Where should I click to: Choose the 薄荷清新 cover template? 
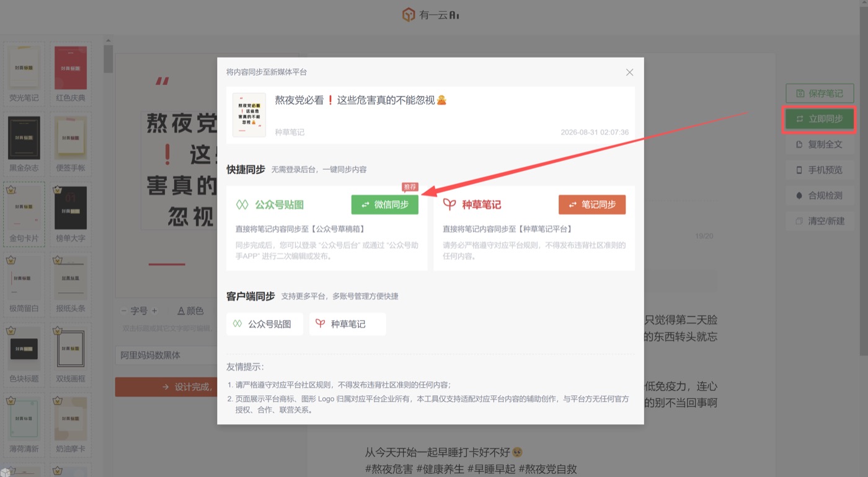(x=24, y=424)
